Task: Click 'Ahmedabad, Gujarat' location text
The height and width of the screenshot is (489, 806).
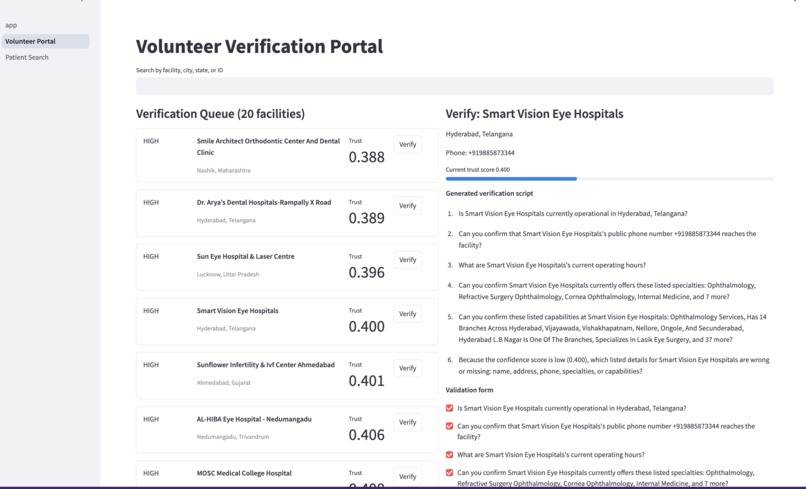Action: pyautogui.click(x=224, y=383)
